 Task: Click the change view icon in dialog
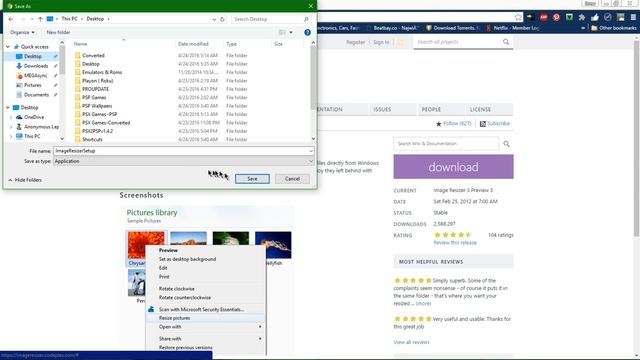(x=282, y=32)
